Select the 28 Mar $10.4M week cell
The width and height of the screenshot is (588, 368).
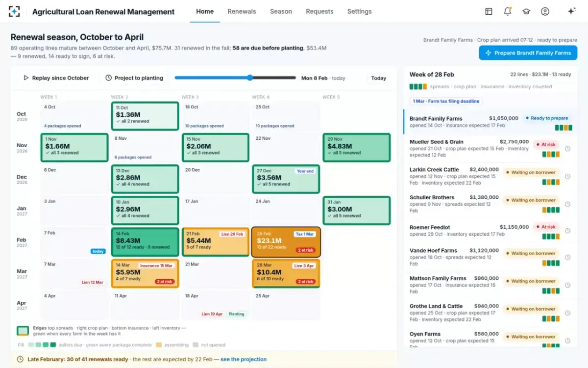click(x=286, y=273)
